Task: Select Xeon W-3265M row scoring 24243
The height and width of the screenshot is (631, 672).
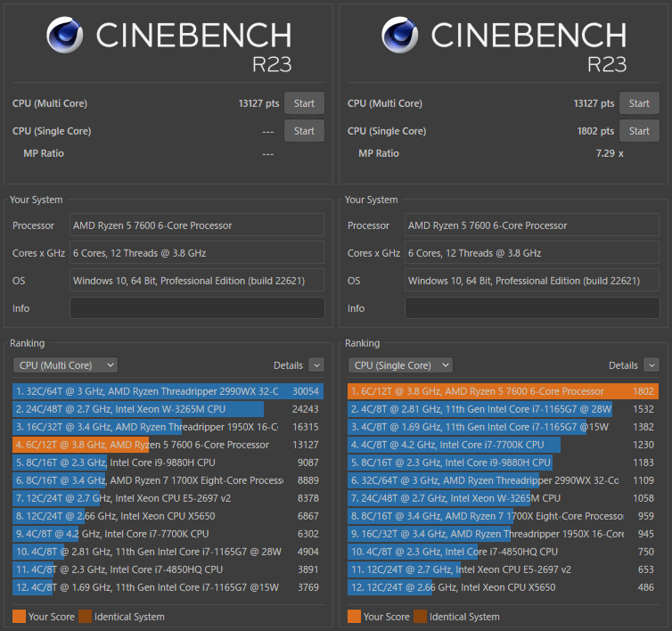Action: point(168,409)
